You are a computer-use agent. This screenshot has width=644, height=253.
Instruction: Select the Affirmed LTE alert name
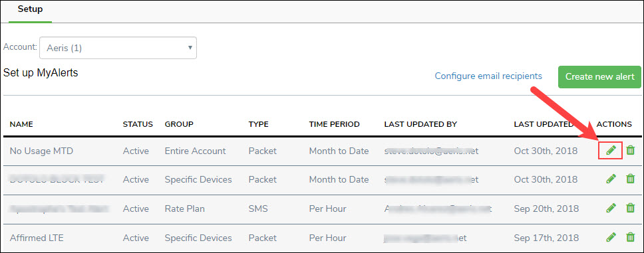point(37,238)
